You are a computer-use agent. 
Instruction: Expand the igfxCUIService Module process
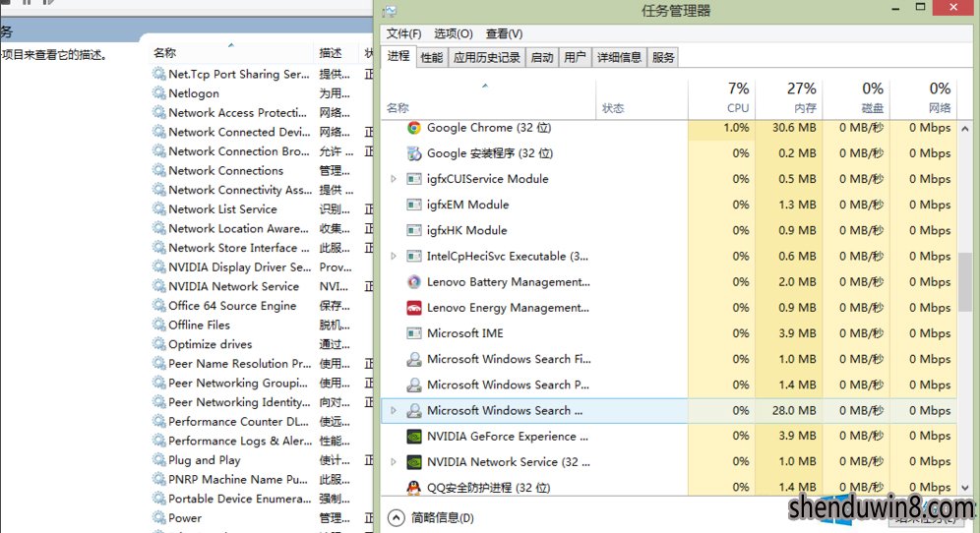[x=394, y=179]
